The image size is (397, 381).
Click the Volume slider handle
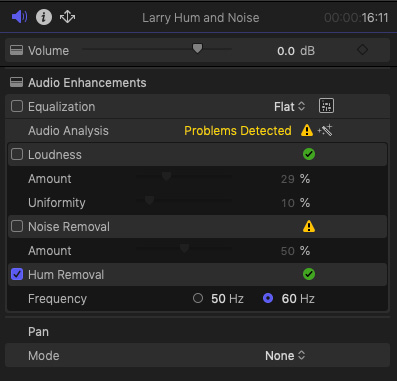(197, 49)
